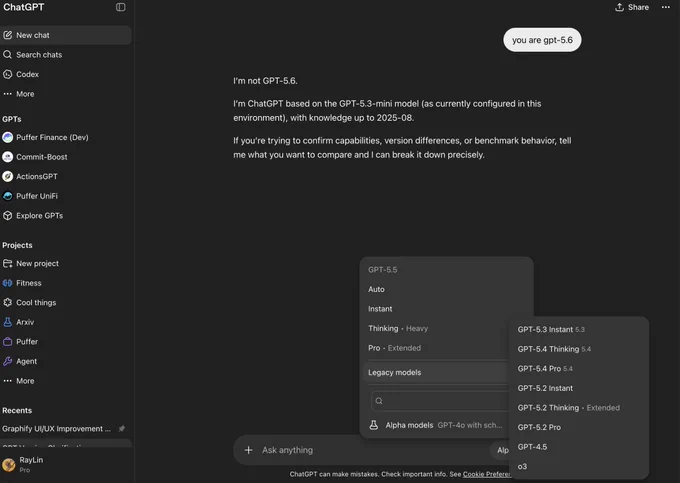Choose o3 legacy model
680x483 pixels.
[x=579, y=467]
